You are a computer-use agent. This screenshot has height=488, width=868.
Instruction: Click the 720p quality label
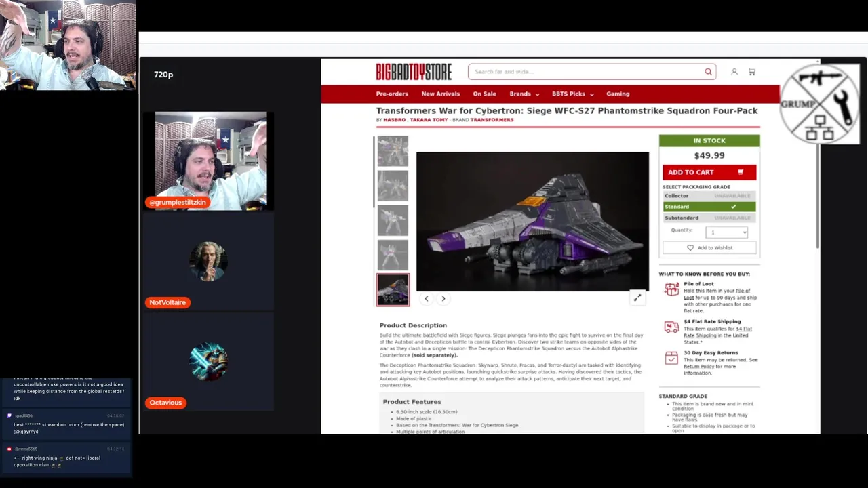163,75
